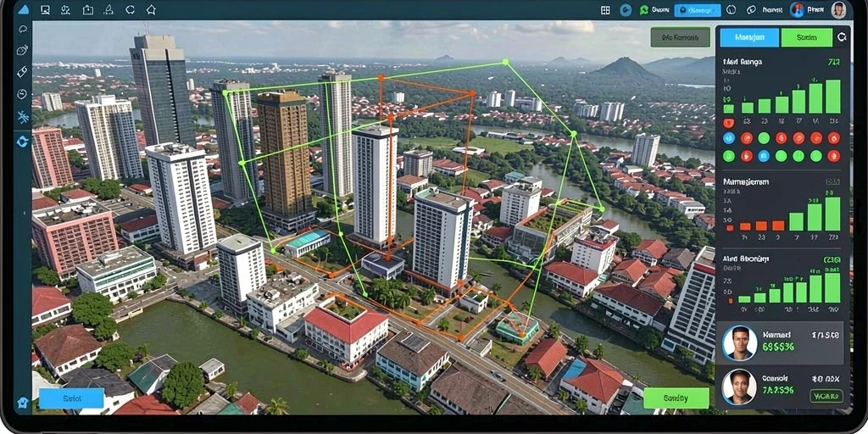Select the tag-shaped tool in left sidebar
Image resolution: width=868 pixels, height=434 pixels.
(x=23, y=50)
